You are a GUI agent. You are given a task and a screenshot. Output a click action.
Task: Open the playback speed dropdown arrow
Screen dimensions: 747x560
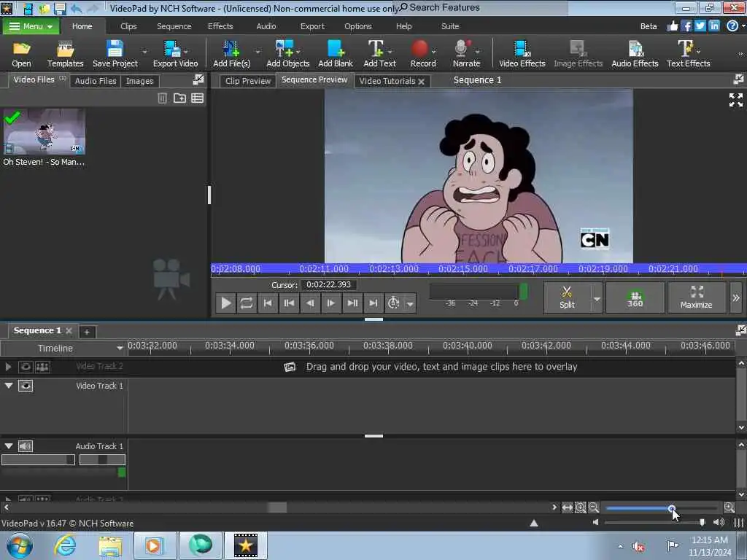coord(410,303)
